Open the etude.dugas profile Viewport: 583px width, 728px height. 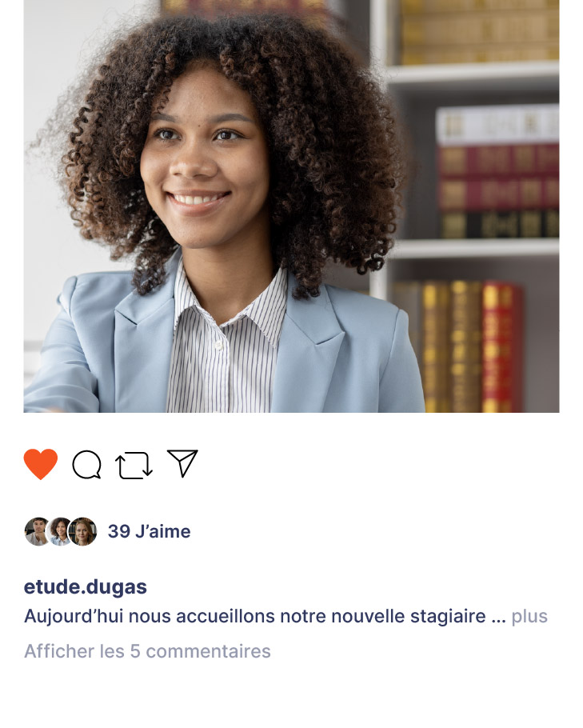tap(86, 587)
